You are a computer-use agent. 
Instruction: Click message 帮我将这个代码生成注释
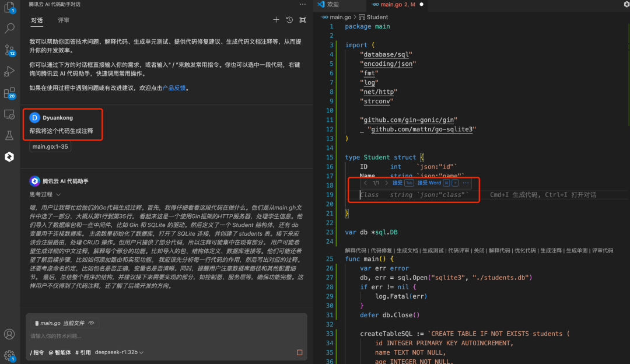click(x=61, y=131)
